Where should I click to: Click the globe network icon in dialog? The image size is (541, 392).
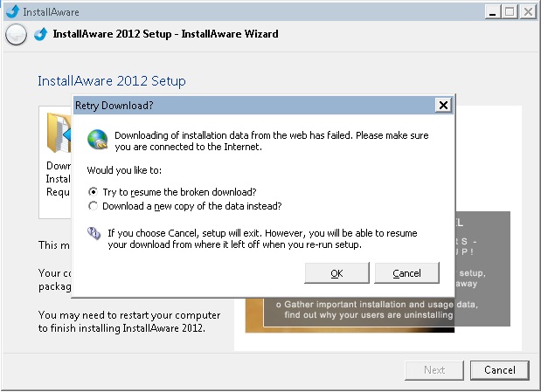pyautogui.click(x=98, y=140)
